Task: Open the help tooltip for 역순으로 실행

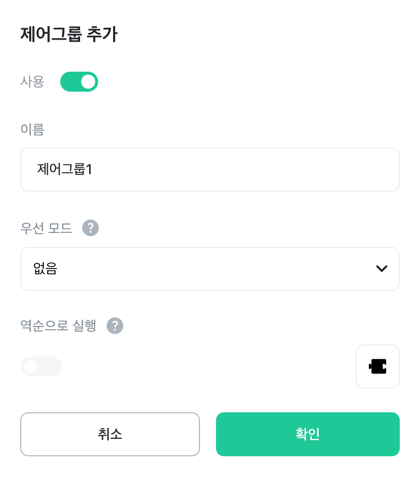Action: click(x=115, y=326)
